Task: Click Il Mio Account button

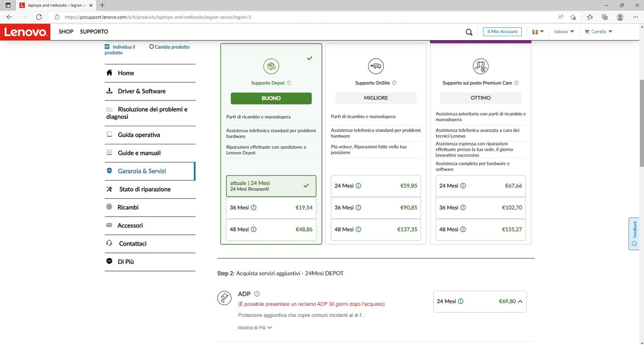Action: (x=502, y=32)
